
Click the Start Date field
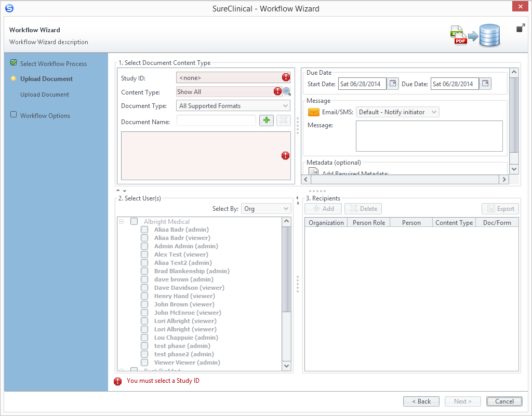point(362,84)
